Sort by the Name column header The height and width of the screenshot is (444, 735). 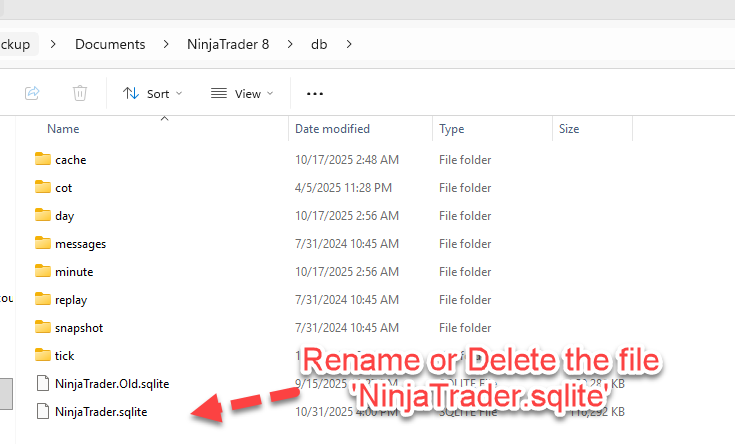tap(63, 129)
